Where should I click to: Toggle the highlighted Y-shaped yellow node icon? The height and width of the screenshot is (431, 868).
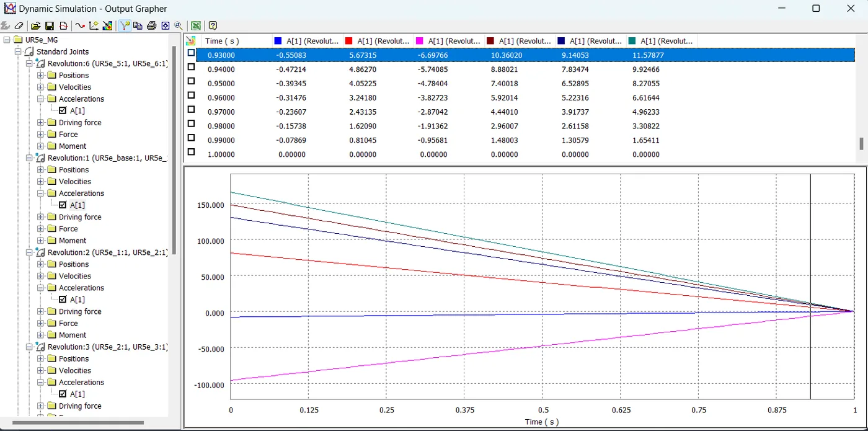[x=124, y=26]
